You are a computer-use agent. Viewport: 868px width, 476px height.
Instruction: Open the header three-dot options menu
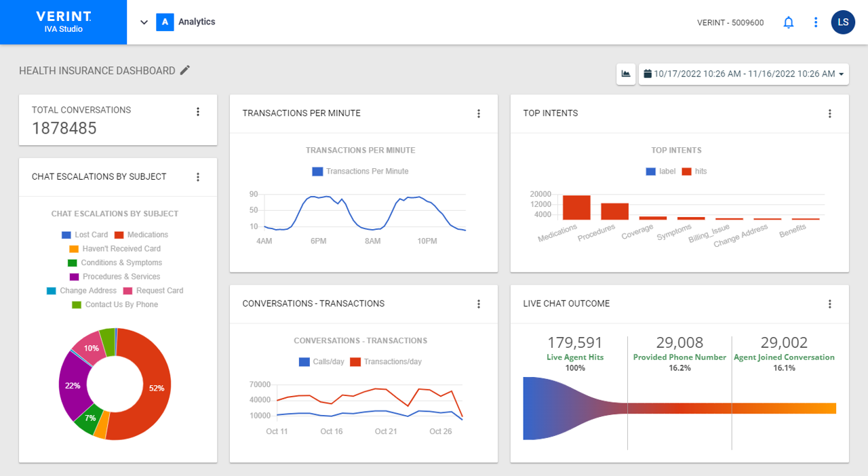coord(816,22)
